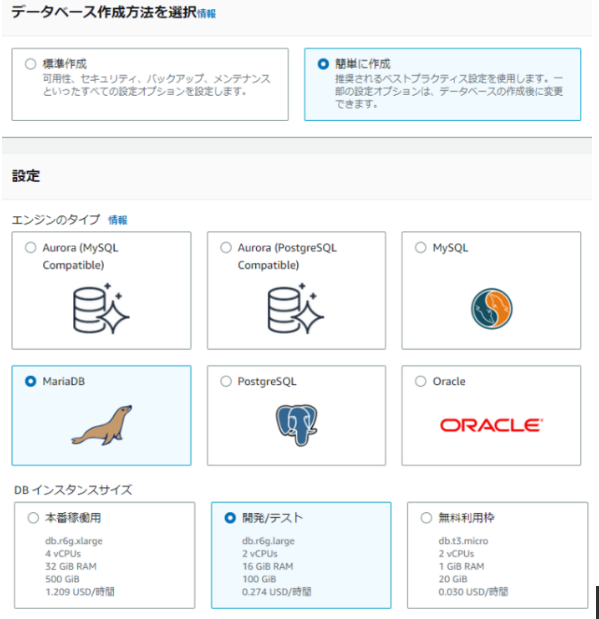Screen dimensions: 599x619
Task: Click the 標準作成 description text
Action: point(156,85)
